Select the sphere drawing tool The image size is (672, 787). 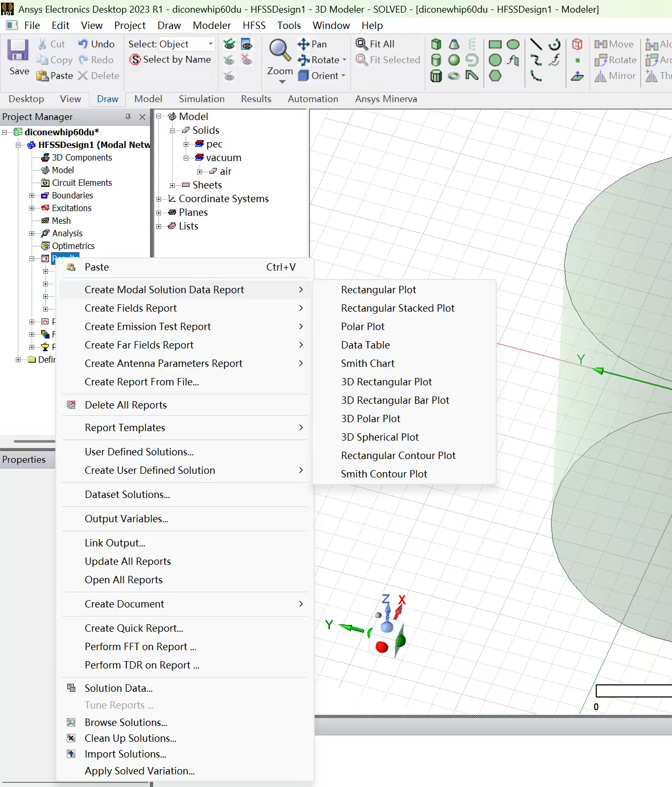pos(454,60)
